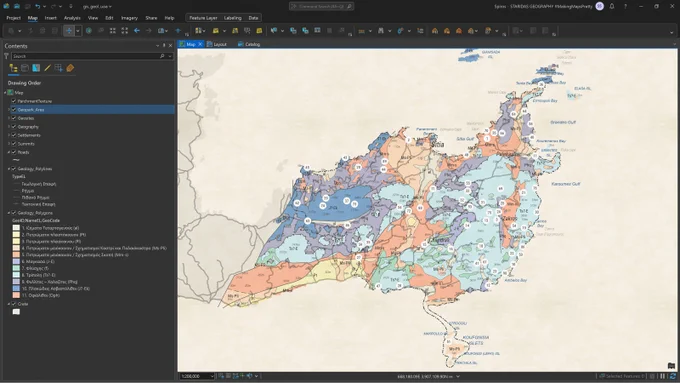
Task: Toggle the Settlements layer visibility checkbox
Action: 14,135
